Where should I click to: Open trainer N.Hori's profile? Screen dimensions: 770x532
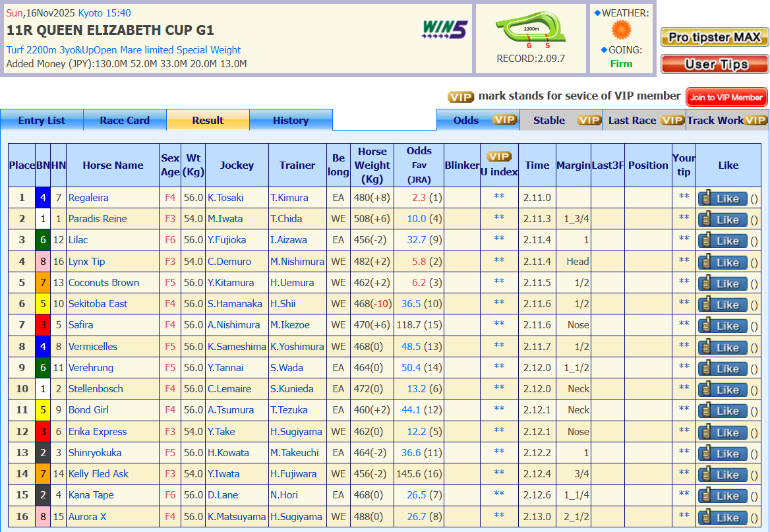[284, 494]
